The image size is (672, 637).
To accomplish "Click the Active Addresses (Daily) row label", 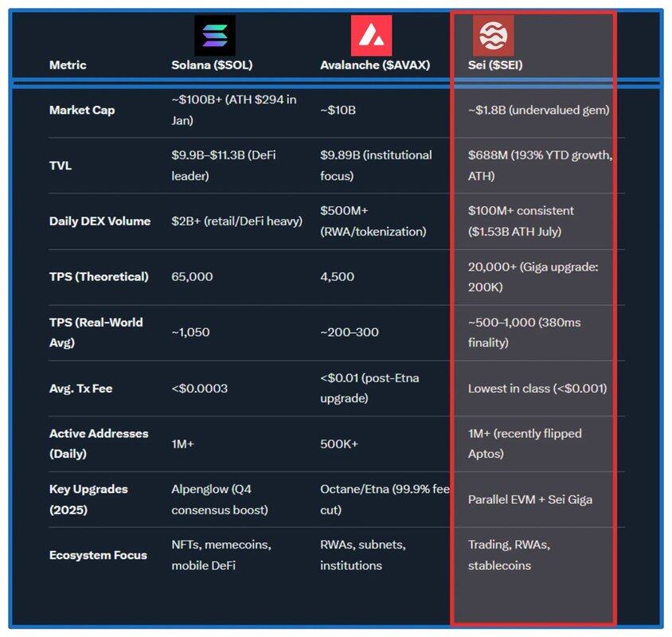I will [x=99, y=444].
